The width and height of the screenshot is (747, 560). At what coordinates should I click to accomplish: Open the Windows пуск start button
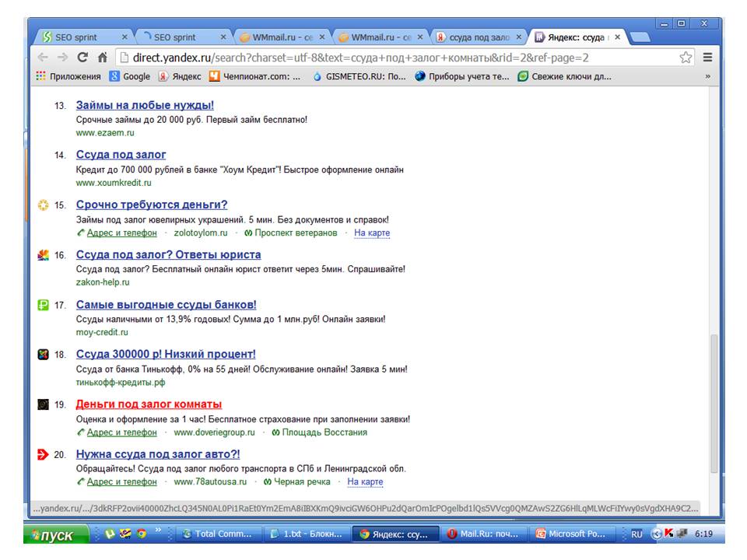(55, 534)
